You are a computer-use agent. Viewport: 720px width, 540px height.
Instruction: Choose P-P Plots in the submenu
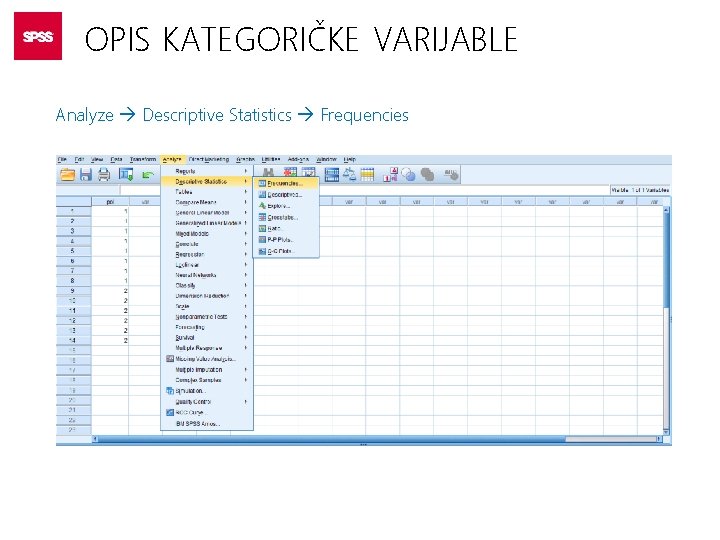(x=287, y=240)
